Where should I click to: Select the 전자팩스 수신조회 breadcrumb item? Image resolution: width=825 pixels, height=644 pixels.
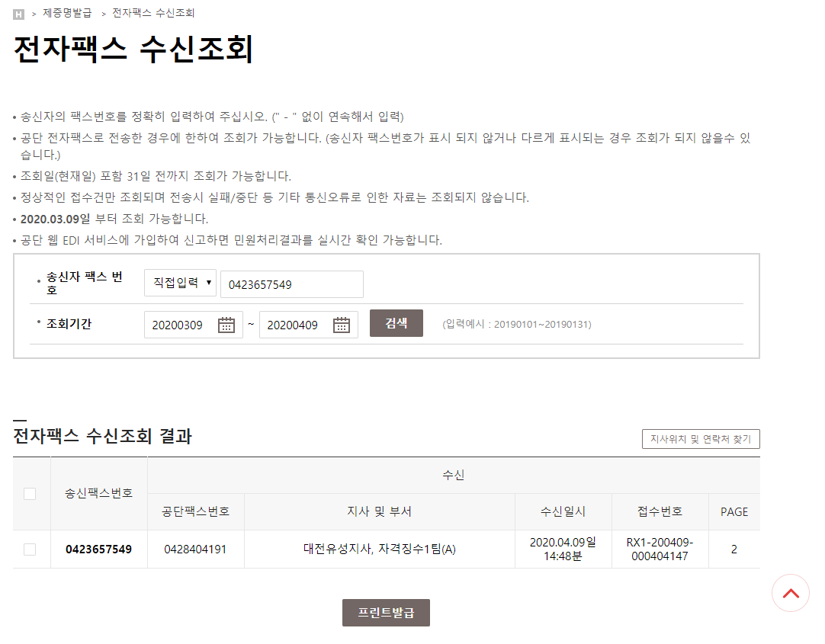153,13
